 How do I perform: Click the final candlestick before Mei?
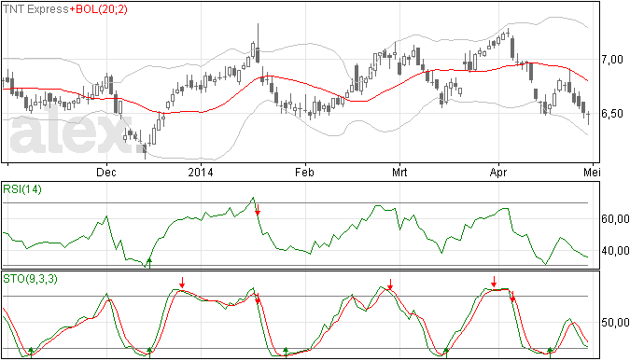click(589, 118)
